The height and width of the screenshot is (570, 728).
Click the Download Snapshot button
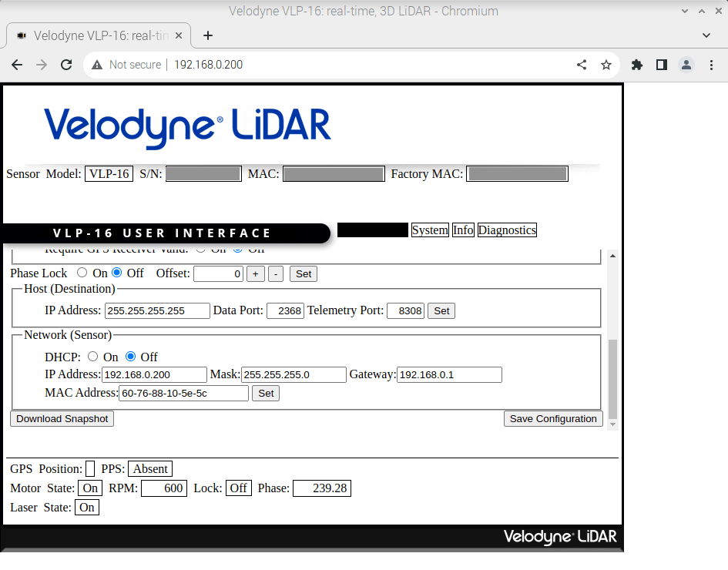pos(62,418)
